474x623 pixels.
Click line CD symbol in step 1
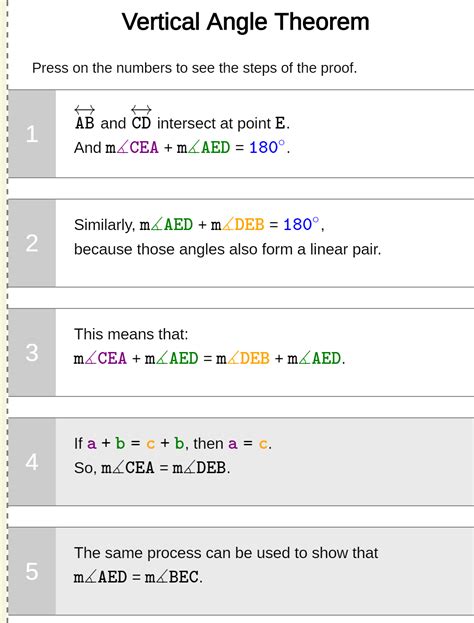point(141,118)
